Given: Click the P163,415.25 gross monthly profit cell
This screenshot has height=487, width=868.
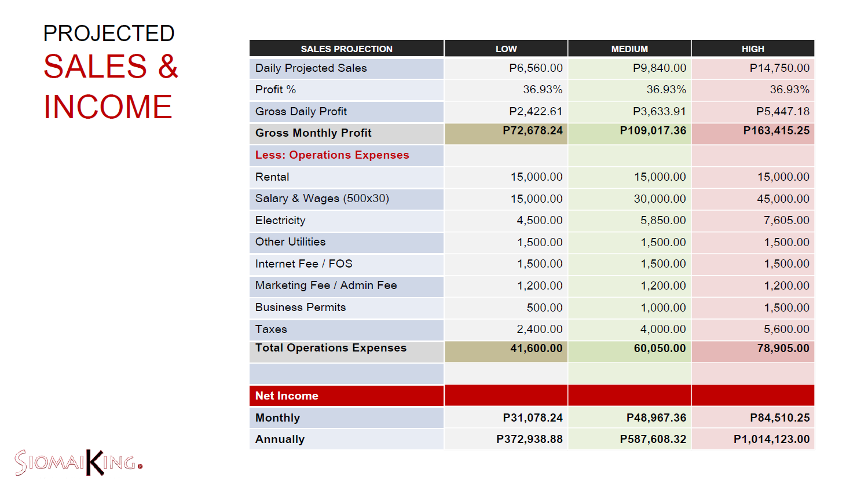Looking at the screenshot, I should [753, 134].
